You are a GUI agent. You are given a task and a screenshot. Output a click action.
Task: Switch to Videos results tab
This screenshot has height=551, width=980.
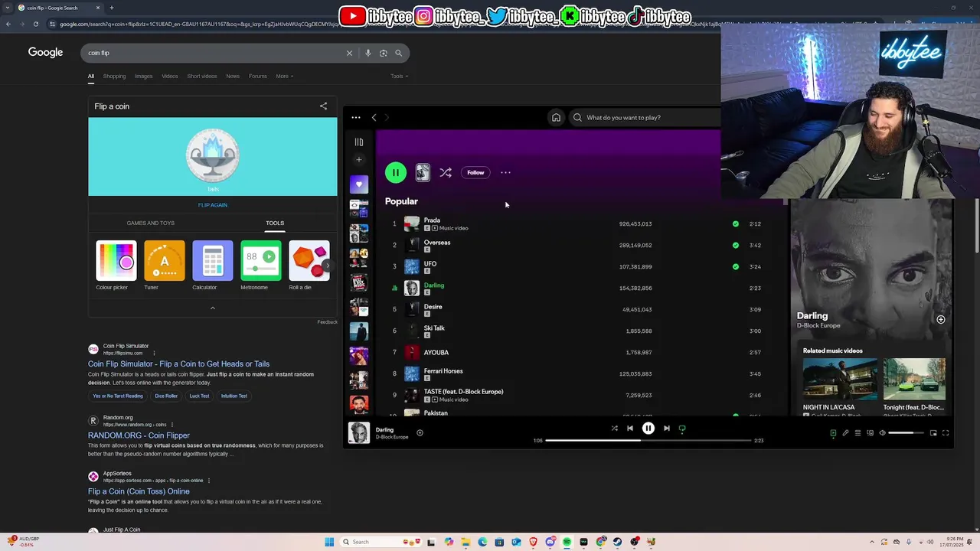point(170,76)
